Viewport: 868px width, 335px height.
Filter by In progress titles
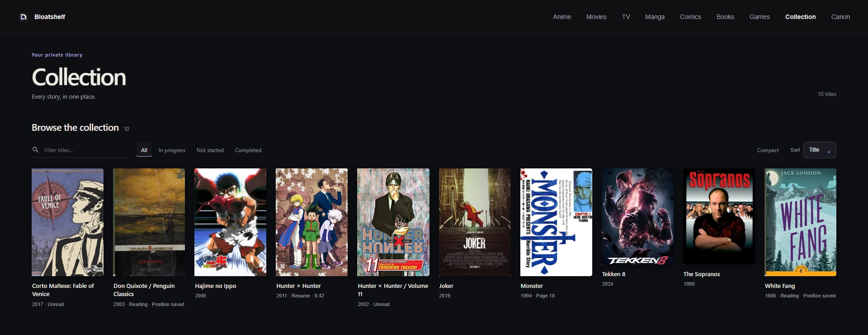coord(172,150)
